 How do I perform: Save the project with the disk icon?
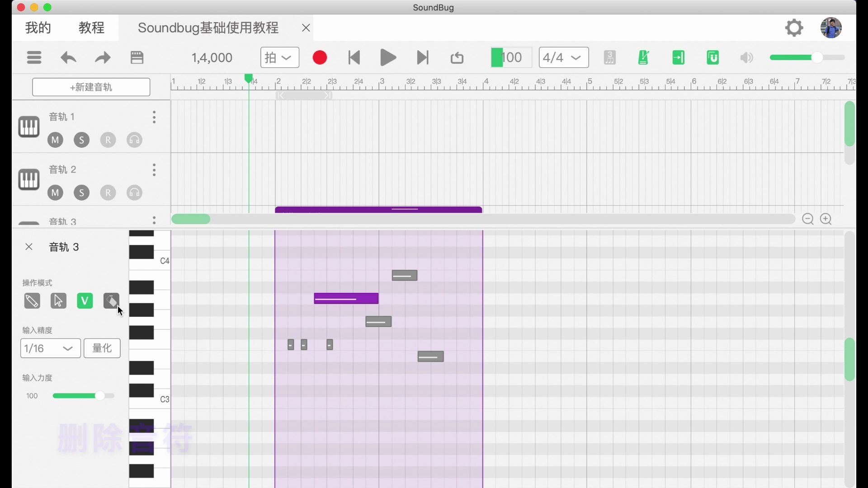pyautogui.click(x=137, y=57)
